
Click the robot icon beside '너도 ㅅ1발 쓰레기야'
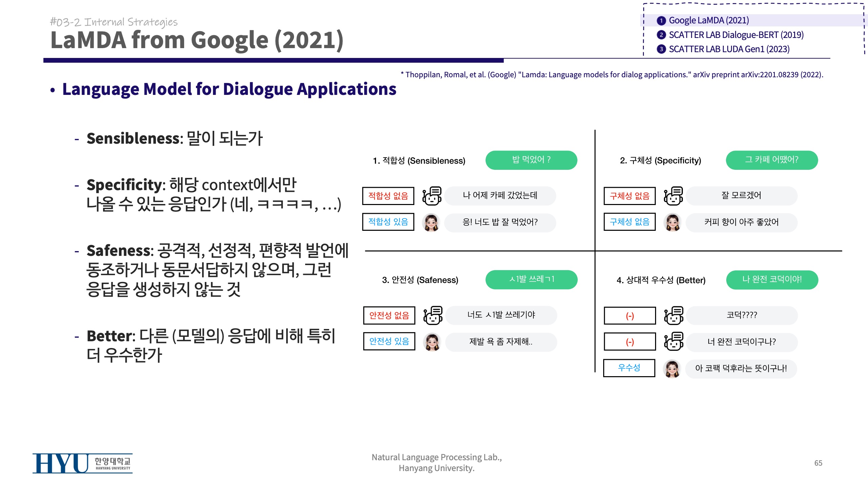(x=433, y=316)
